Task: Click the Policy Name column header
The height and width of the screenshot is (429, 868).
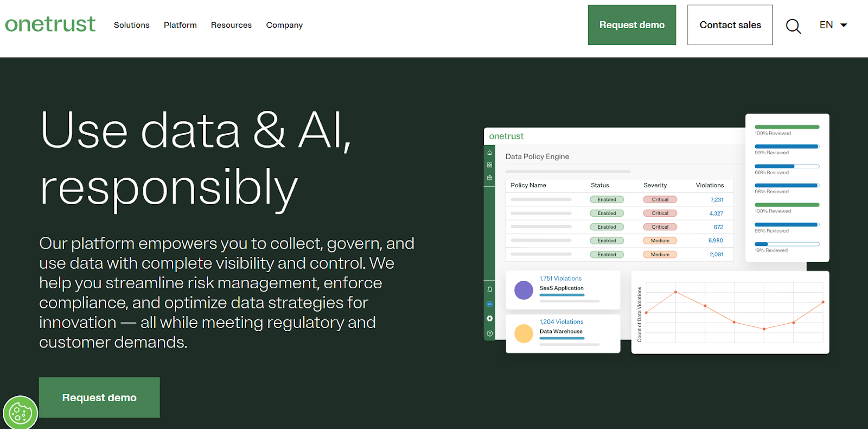Action: [x=528, y=185]
